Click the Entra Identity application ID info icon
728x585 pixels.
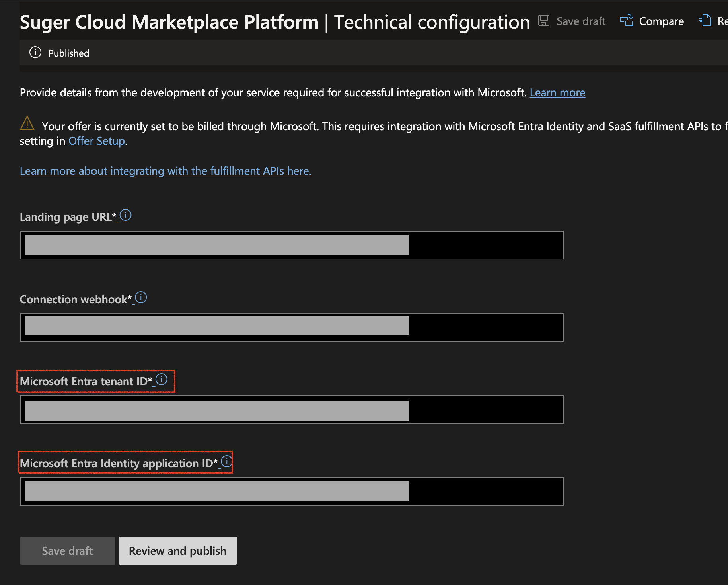pos(227,462)
